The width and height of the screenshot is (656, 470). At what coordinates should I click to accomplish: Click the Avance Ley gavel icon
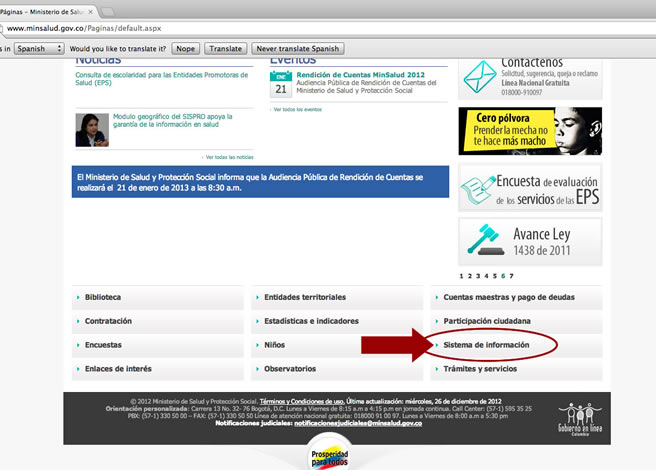pos(485,239)
